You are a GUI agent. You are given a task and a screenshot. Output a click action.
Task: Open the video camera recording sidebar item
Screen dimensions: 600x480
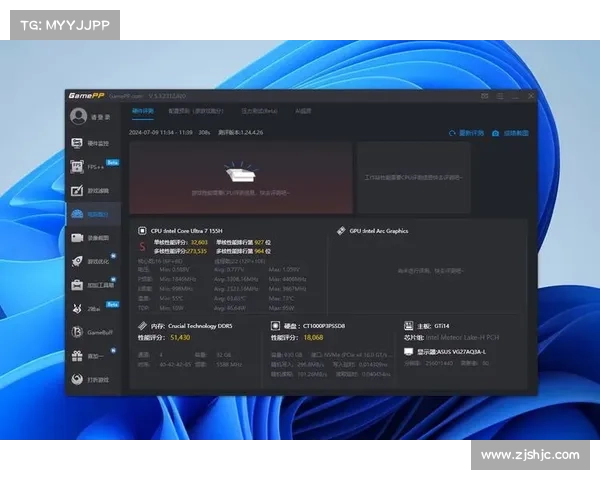coord(90,238)
